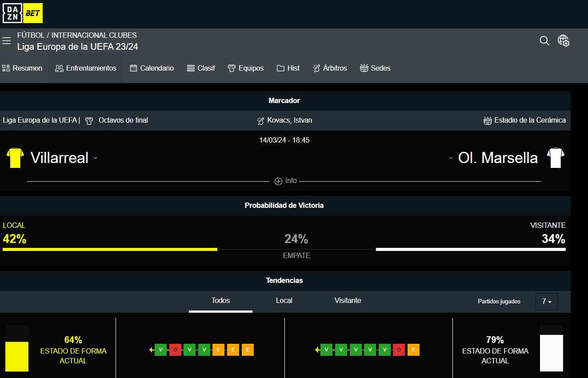The width and height of the screenshot is (588, 378).
Task: Click the Clasif table icon
Action: pos(191,68)
